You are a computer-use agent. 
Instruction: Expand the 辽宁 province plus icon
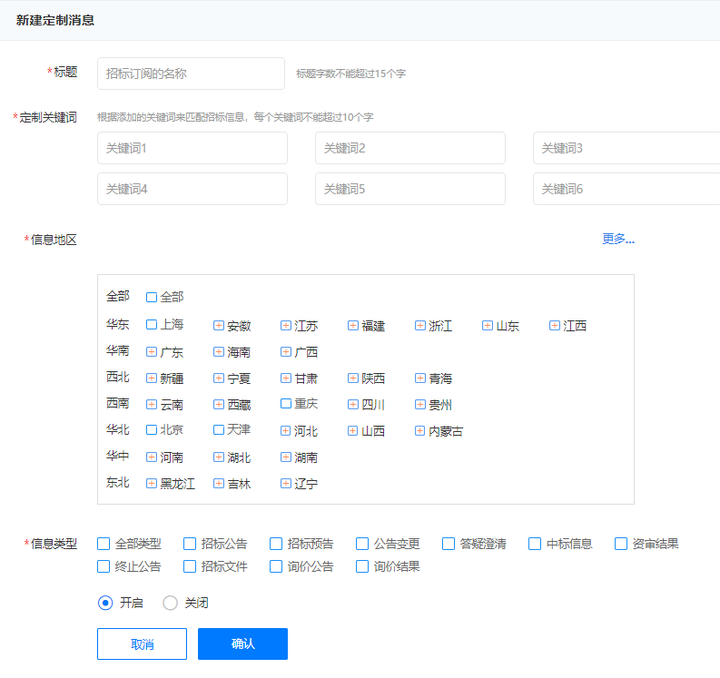click(286, 483)
